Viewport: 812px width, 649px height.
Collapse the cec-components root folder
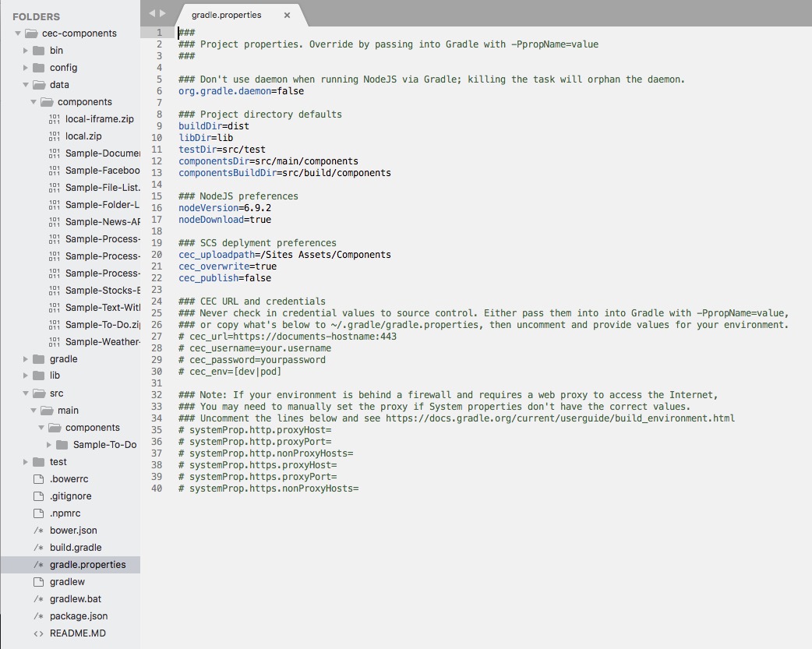[18, 34]
